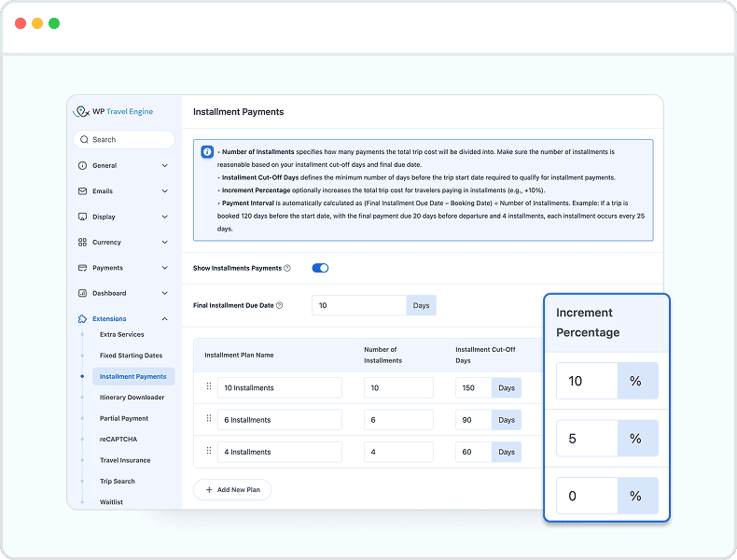Image resolution: width=737 pixels, height=560 pixels.
Task: Collapse the Extensions menu chevron
Action: (x=164, y=319)
